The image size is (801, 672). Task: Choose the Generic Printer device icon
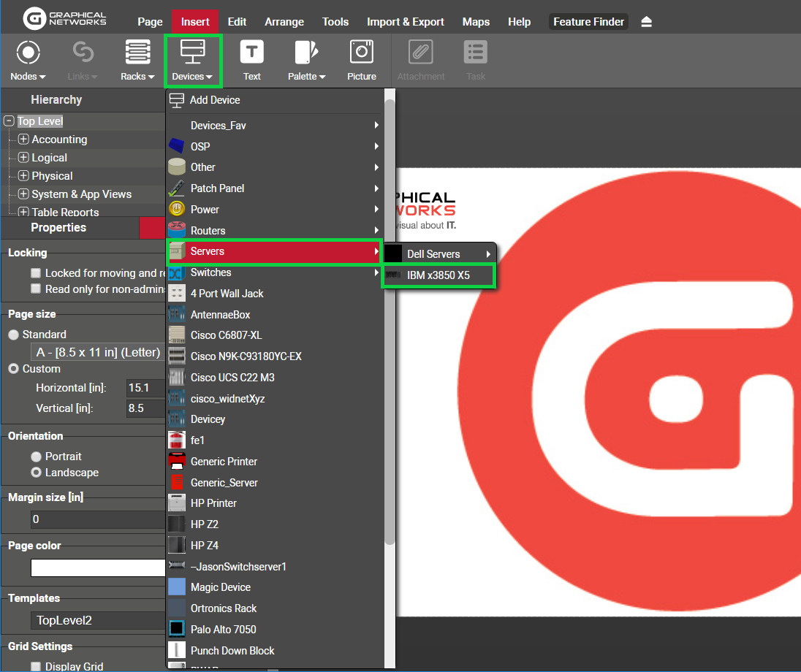177,462
